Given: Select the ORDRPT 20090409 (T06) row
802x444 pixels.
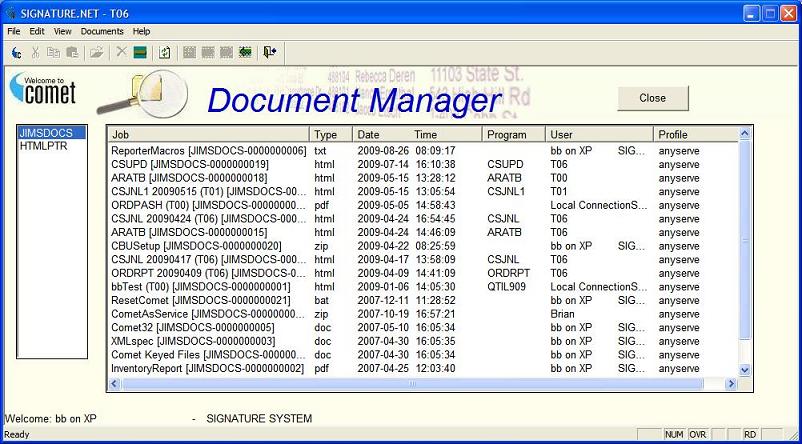Looking at the screenshot, I should [423, 273].
